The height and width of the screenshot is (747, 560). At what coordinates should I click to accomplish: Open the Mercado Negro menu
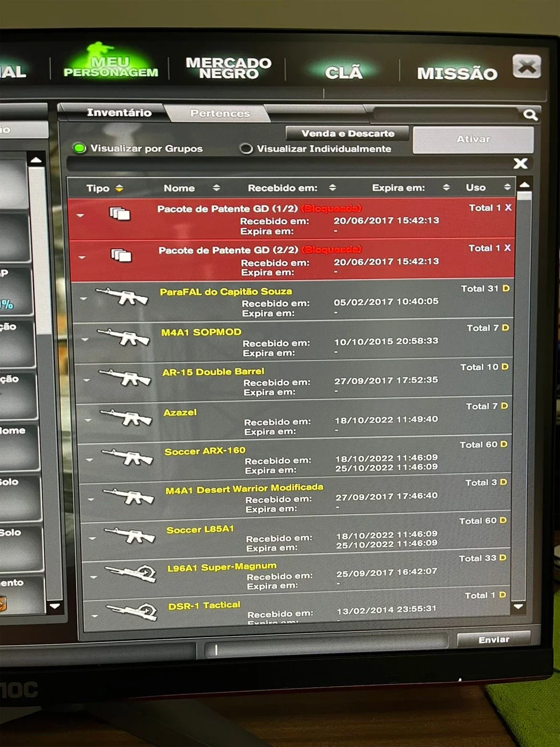228,68
